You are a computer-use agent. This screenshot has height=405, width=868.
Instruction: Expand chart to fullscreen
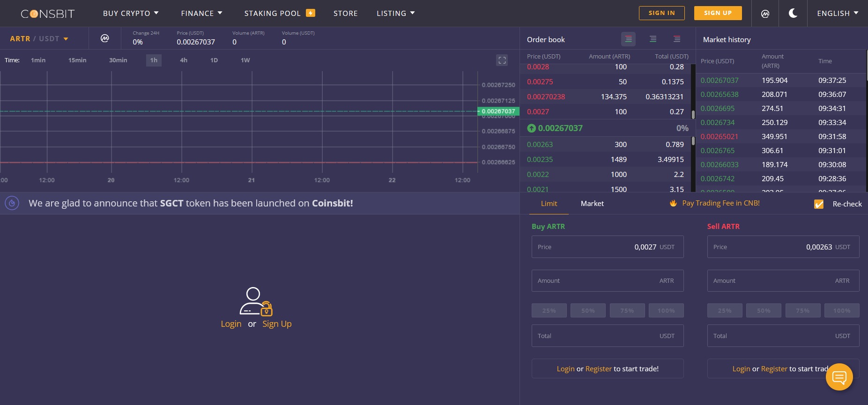pyautogui.click(x=502, y=60)
